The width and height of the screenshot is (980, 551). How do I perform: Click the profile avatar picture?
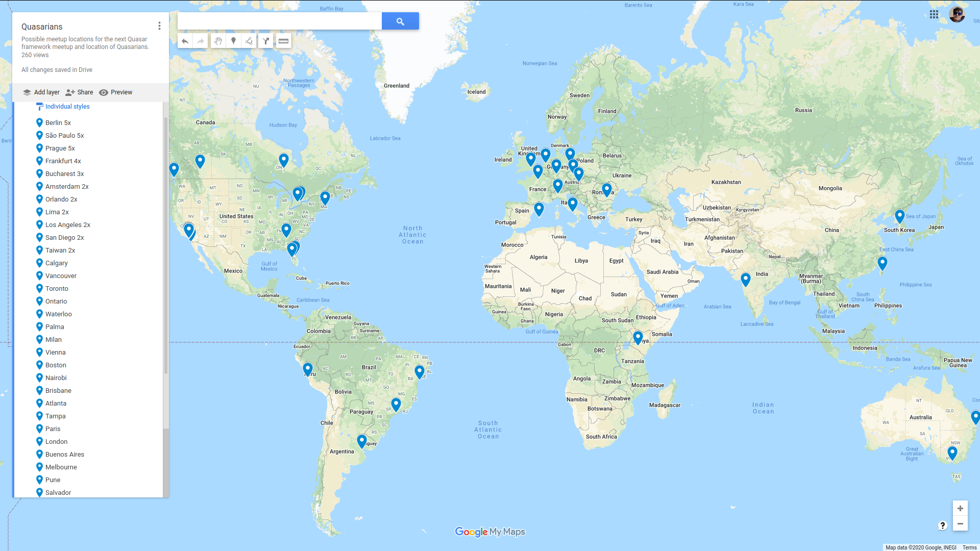pos(957,14)
